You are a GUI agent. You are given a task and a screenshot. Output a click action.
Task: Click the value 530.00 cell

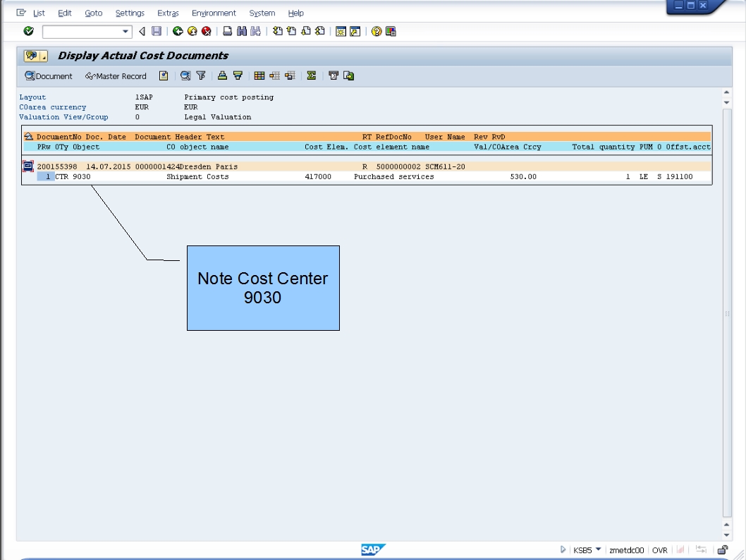pos(523,176)
